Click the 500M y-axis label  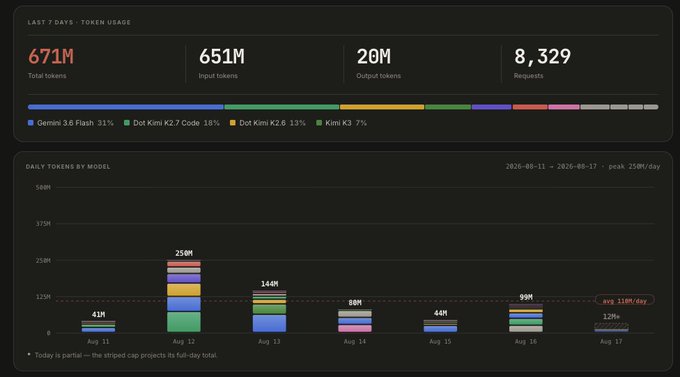click(x=43, y=187)
